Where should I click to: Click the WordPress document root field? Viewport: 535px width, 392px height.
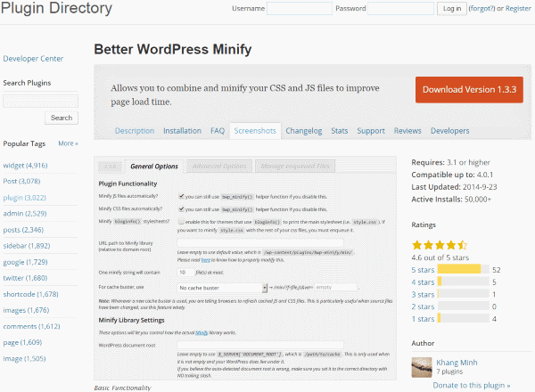(x=260, y=345)
